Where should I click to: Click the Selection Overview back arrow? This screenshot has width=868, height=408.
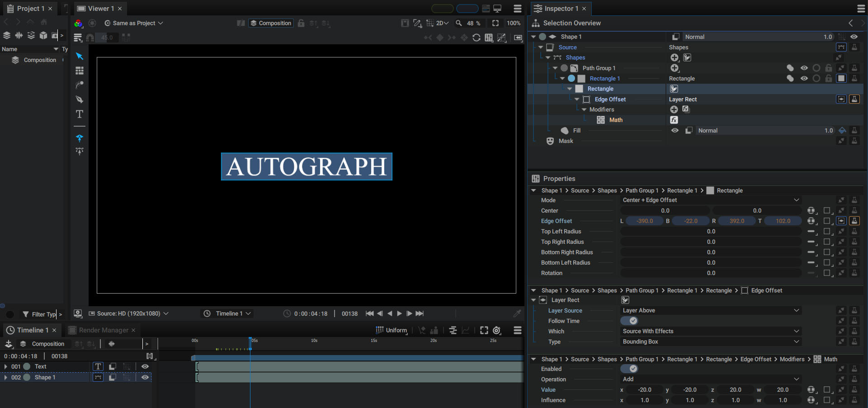point(851,23)
